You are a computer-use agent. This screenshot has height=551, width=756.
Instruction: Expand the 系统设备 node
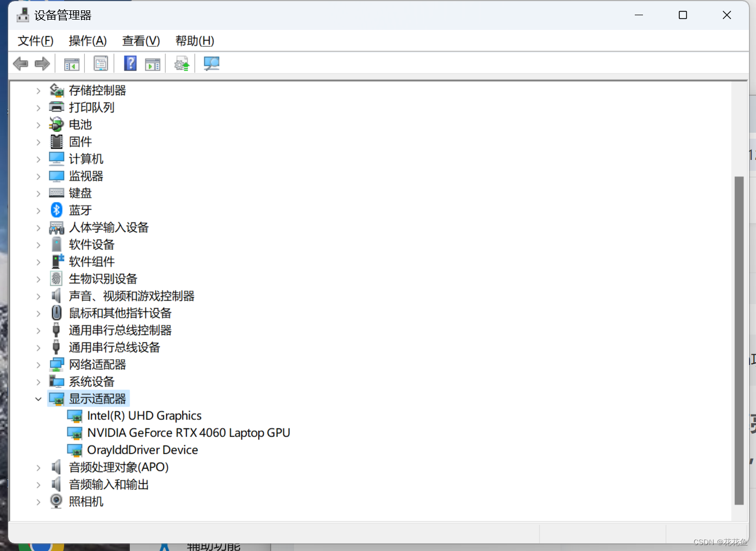click(x=38, y=382)
